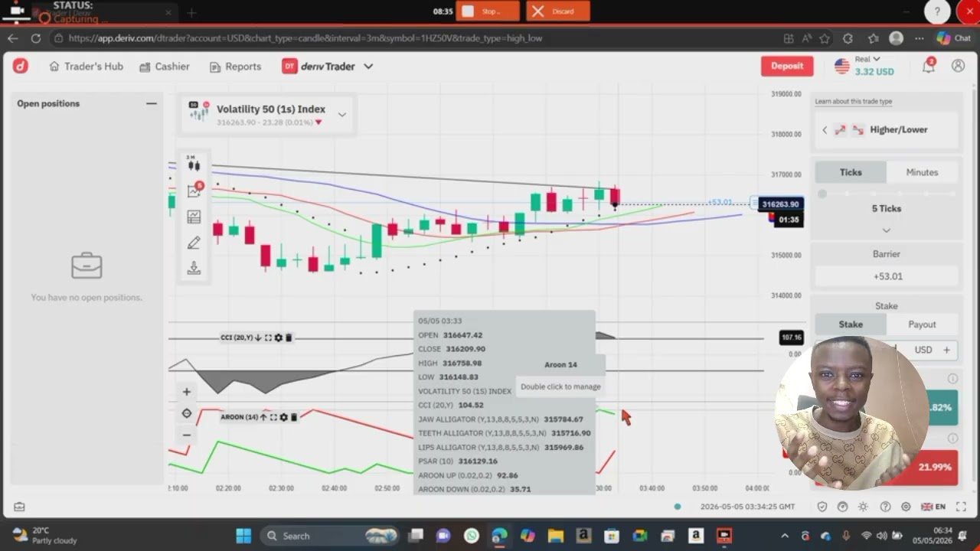Open the Cashier menu
The width and height of the screenshot is (980, 551).
pos(165,67)
